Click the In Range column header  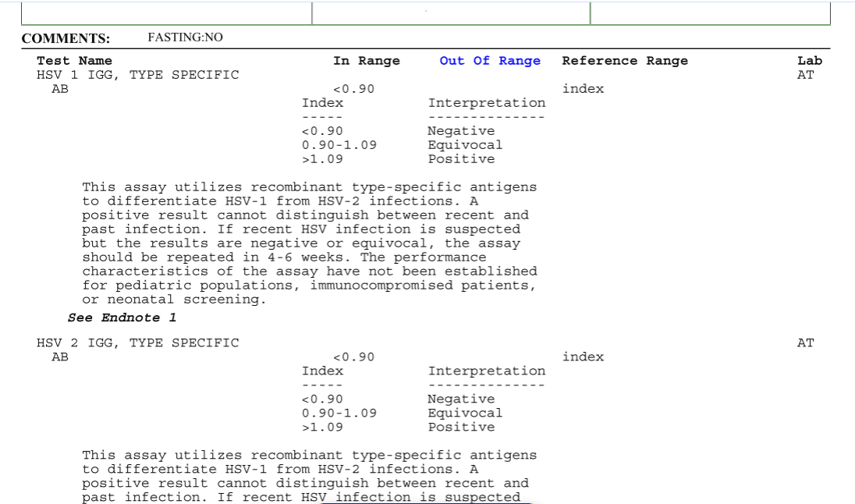(366, 61)
